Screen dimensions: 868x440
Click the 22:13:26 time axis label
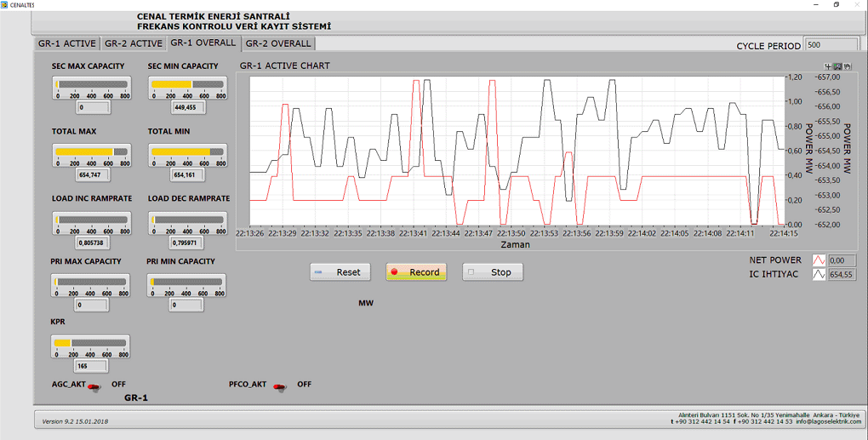(251, 233)
